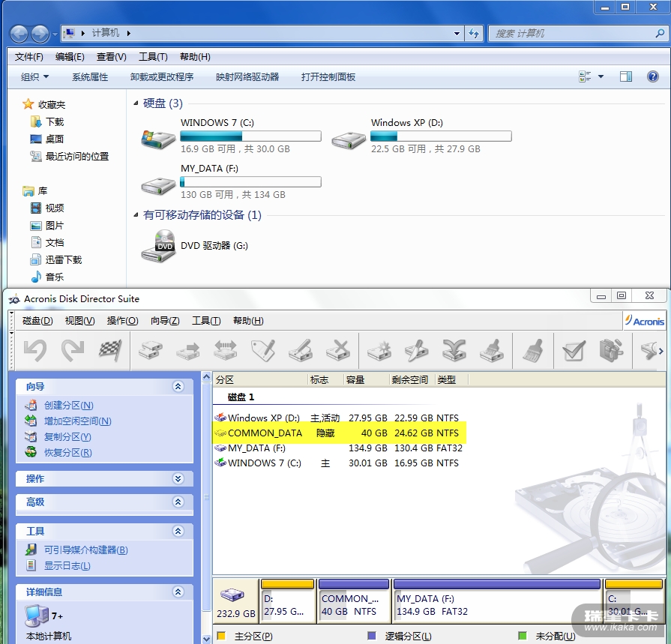Screen dimensions: 671x644
Task: Click 映射网络驱动器 button
Action: coord(247,77)
